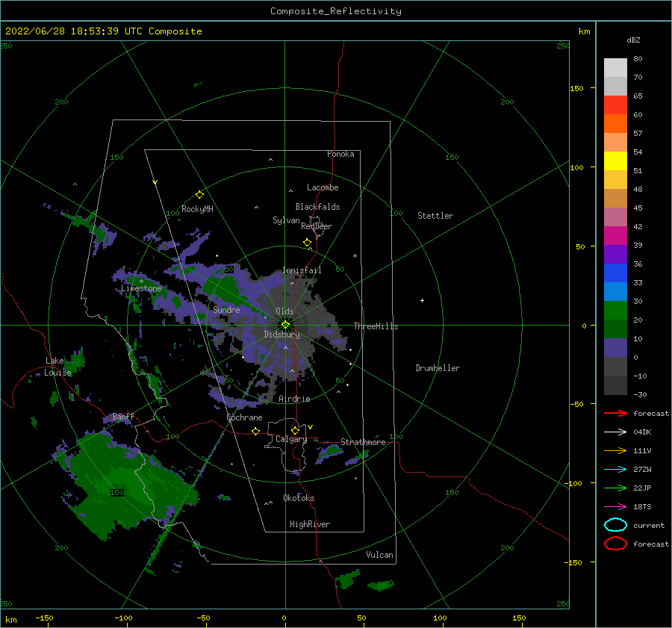Click the Lacombe city label

click(323, 187)
